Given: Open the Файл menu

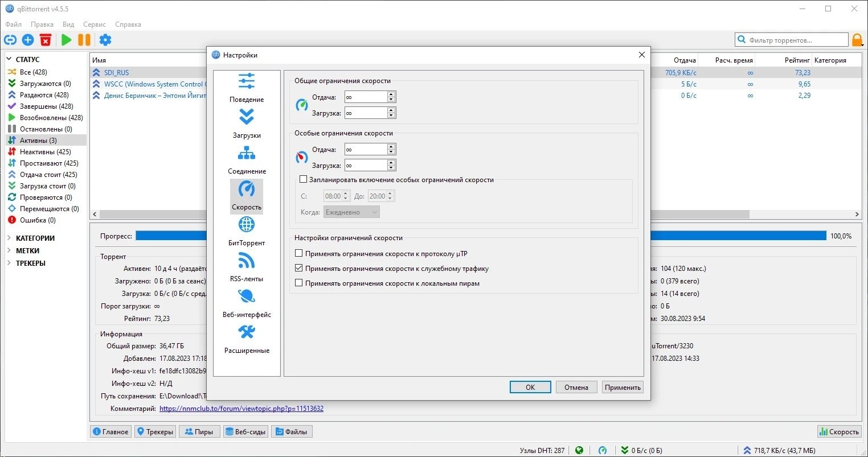Looking at the screenshot, I should (13, 24).
